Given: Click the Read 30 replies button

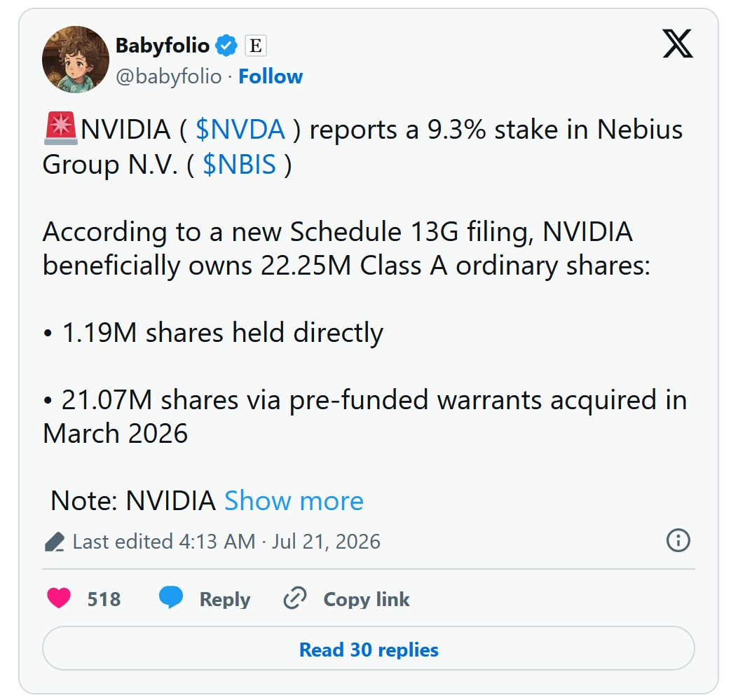Looking at the screenshot, I should [x=368, y=649].
